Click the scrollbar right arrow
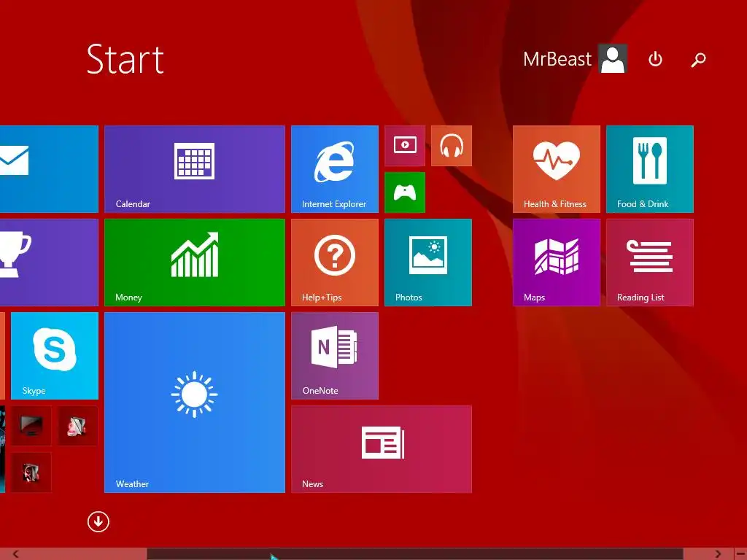This screenshot has height=560, width=747. click(718, 554)
